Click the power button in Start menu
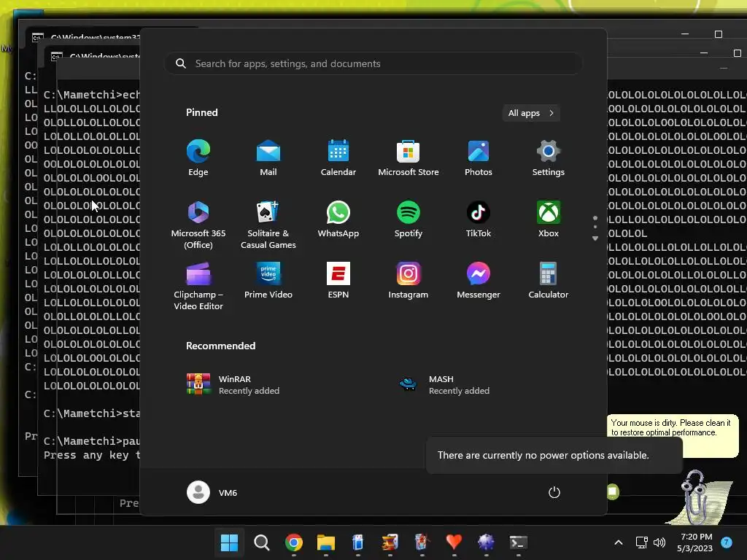 [554, 492]
